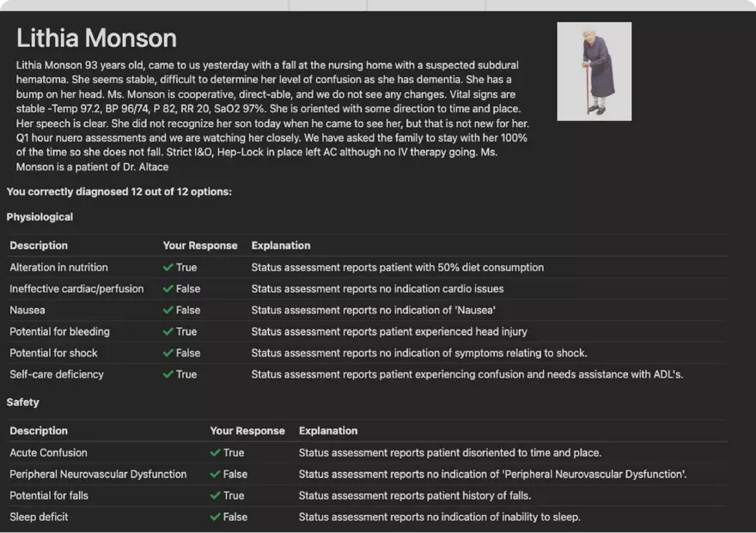756x533 pixels.
Task: Click the green checkmark for Alteration in nutrition
Action: click(x=168, y=268)
